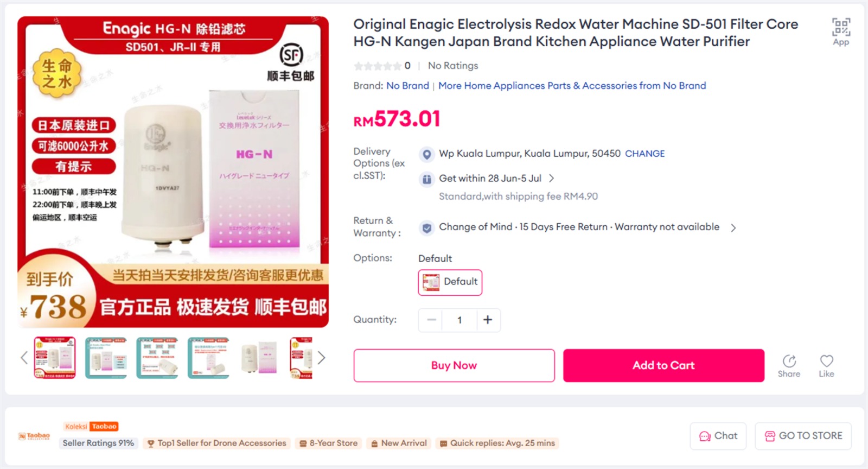Change the delivery address
The width and height of the screenshot is (868, 469).
[644, 154]
